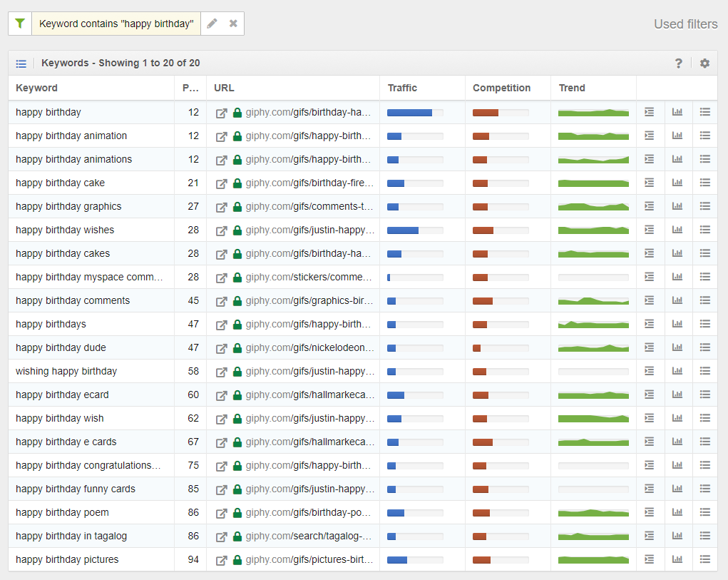Open list menu for happy birthday poem row
728x580 pixels.
[x=705, y=512]
